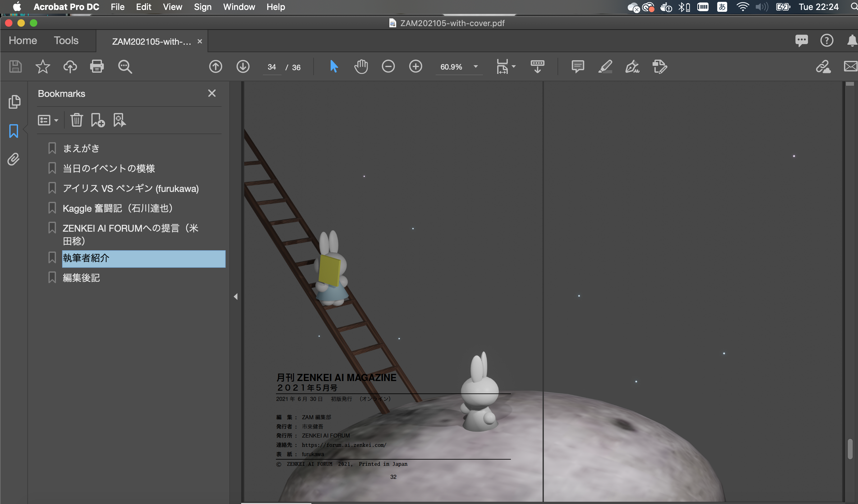Open notifications bell
858x504 pixels.
(x=852, y=40)
